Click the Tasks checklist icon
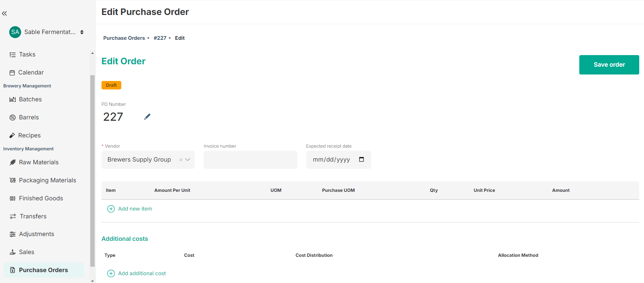 (x=13, y=55)
